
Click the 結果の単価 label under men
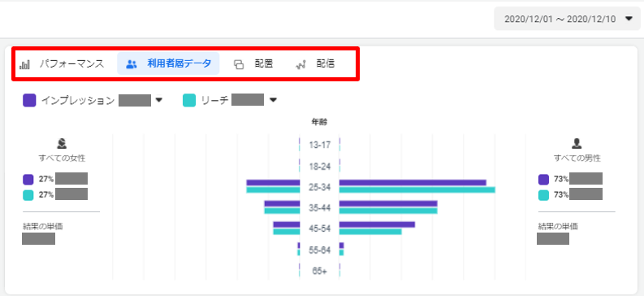(x=558, y=227)
